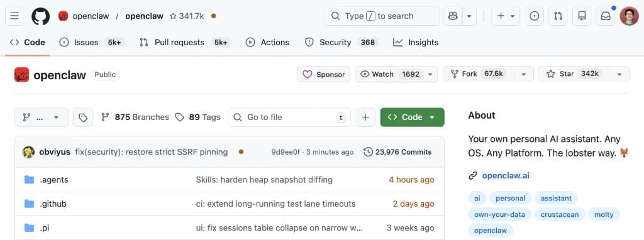Select the openclaw topic tag
Image resolution: width=644 pixels, height=240 pixels.
(x=491, y=231)
